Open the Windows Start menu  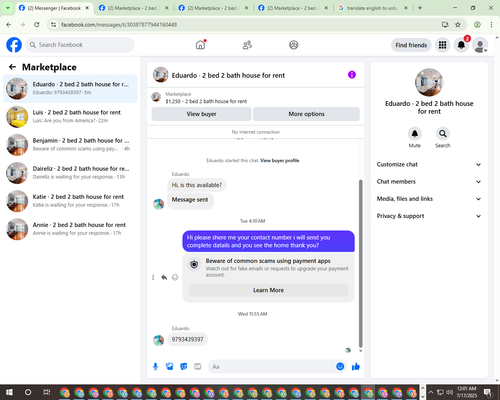click(x=9, y=392)
